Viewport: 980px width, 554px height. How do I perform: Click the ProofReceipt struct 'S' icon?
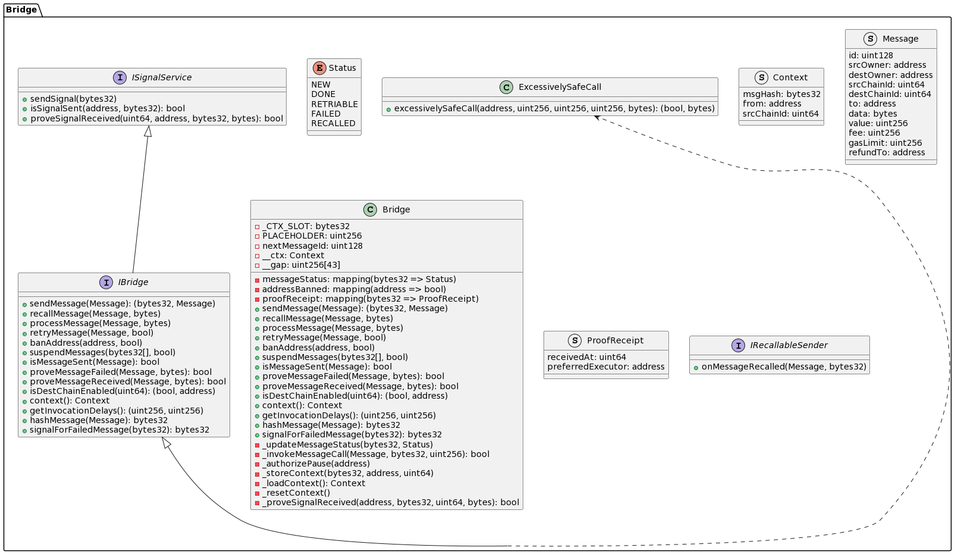click(x=575, y=340)
